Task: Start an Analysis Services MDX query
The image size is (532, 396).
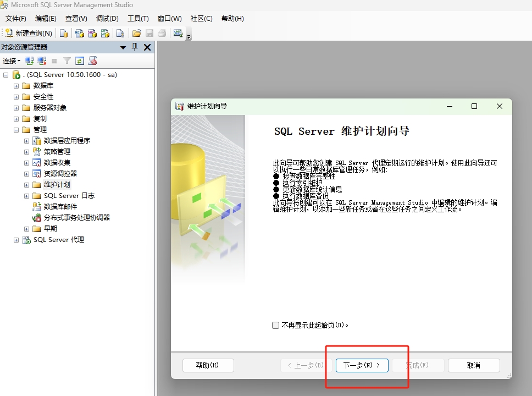Action: tap(79, 33)
